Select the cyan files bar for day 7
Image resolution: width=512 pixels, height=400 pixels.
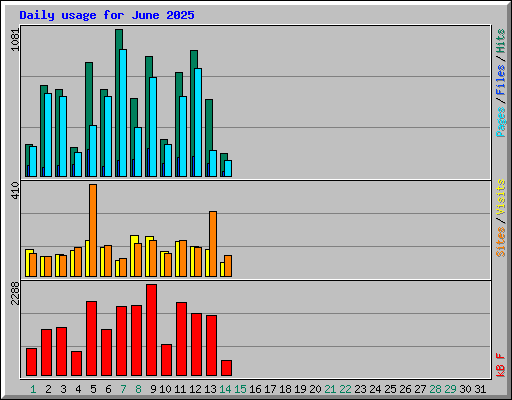[123, 113]
